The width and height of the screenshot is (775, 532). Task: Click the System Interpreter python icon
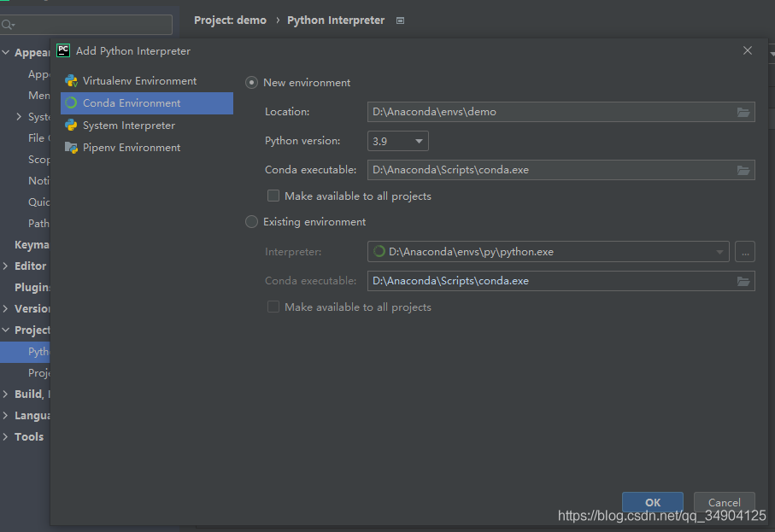pyautogui.click(x=71, y=126)
